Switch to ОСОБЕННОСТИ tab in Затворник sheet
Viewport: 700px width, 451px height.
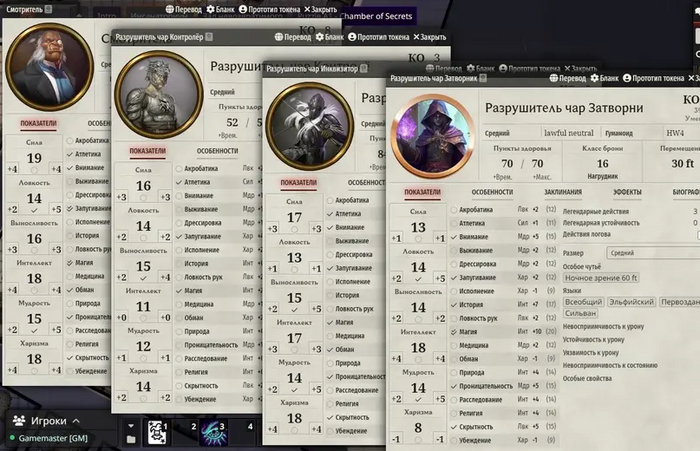point(492,192)
